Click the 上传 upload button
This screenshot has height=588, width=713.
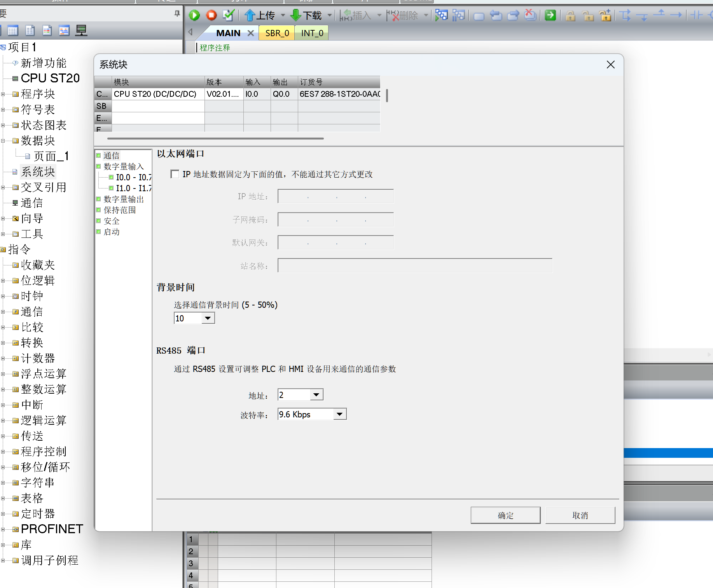click(x=259, y=16)
